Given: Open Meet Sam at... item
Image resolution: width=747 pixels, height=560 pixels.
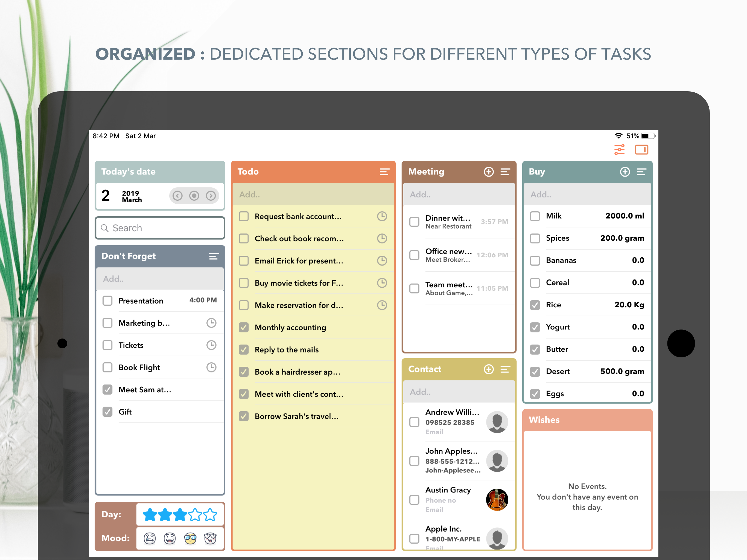Looking at the screenshot, I should pos(160,389).
